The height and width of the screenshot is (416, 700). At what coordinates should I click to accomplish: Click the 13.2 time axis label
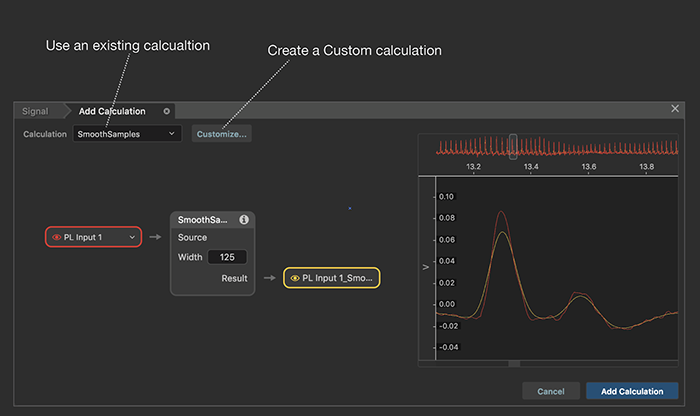tap(473, 166)
